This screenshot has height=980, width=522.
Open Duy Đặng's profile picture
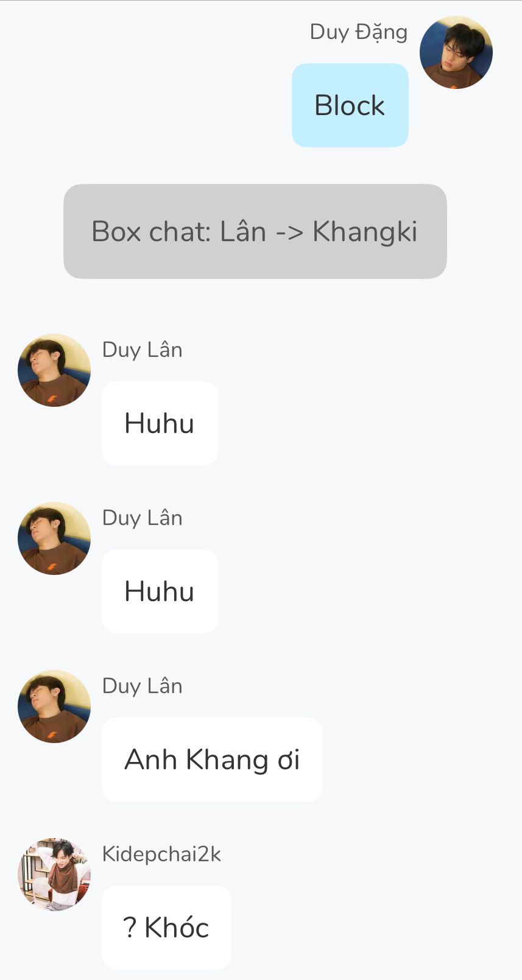(x=456, y=52)
